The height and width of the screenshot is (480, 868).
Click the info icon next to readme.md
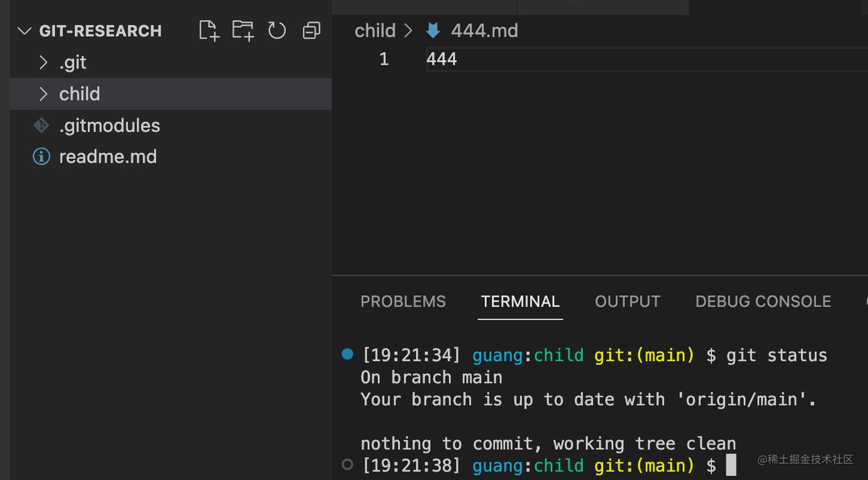[40, 156]
